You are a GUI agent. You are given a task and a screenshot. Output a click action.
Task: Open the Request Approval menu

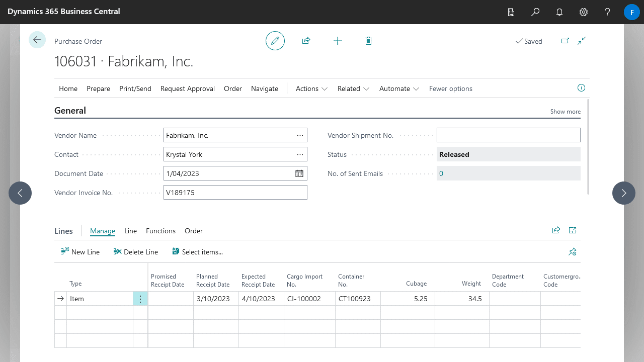pyautogui.click(x=188, y=88)
